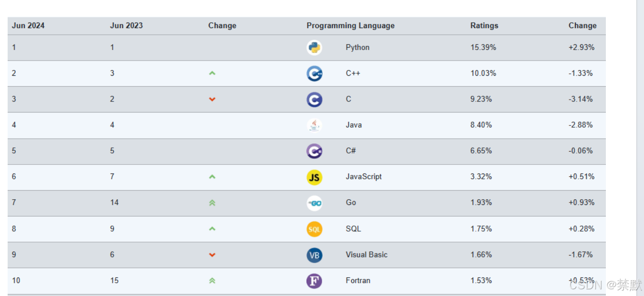Click the C# logo icon
Viewport: 644px width, 296px height.
pyautogui.click(x=314, y=151)
